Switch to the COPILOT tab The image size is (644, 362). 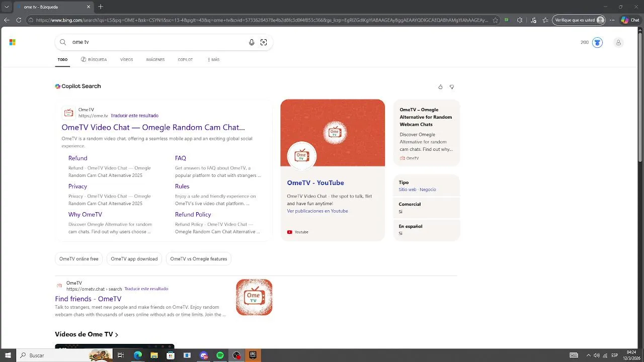(185, 59)
